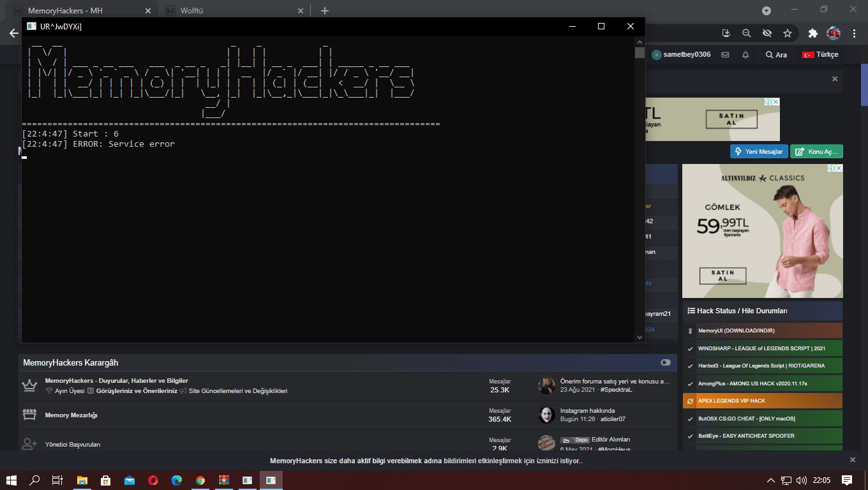Open the Instagram hakkında thread
The width and height of the screenshot is (868, 490).
coord(587,411)
